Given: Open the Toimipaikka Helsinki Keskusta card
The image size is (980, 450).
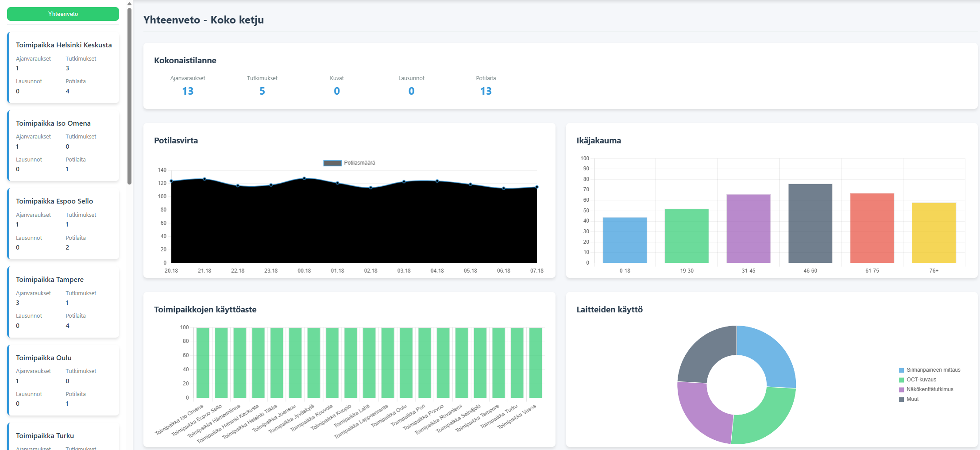Looking at the screenshot, I should coord(63,68).
